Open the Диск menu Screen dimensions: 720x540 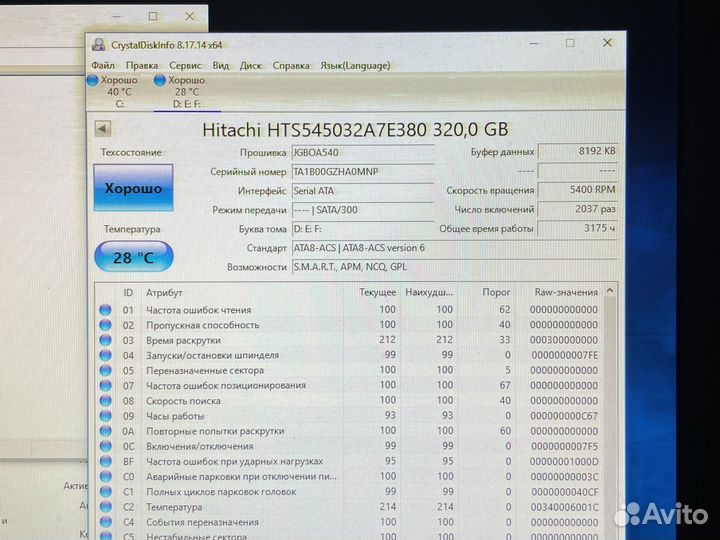(x=251, y=65)
